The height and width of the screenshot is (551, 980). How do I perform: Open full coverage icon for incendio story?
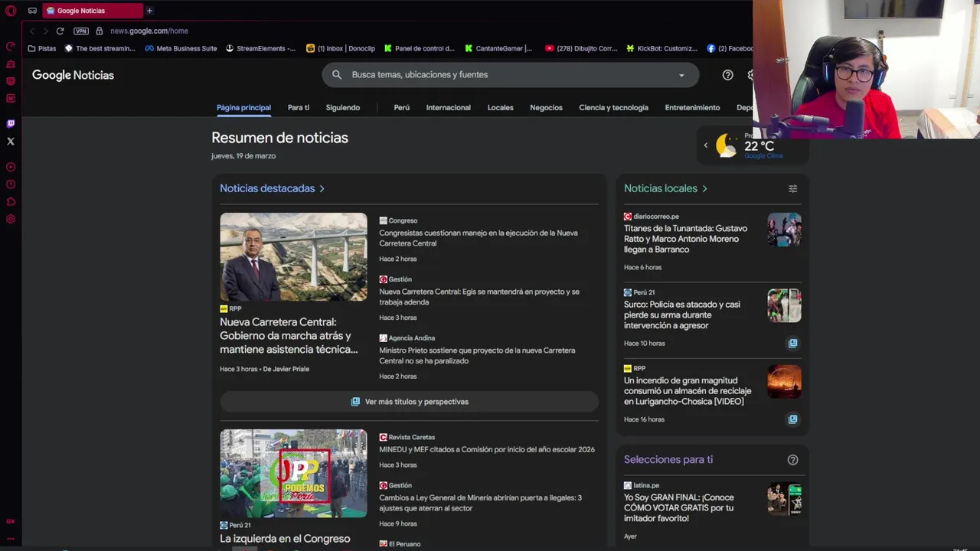tap(793, 419)
